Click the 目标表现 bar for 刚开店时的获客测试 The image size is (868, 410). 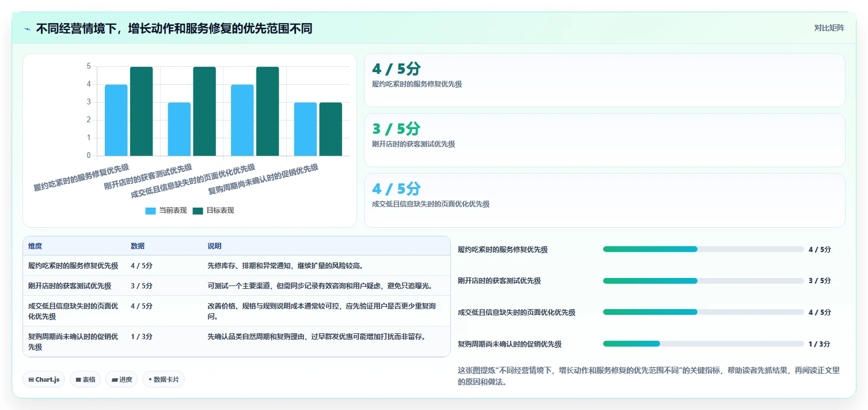click(x=204, y=111)
